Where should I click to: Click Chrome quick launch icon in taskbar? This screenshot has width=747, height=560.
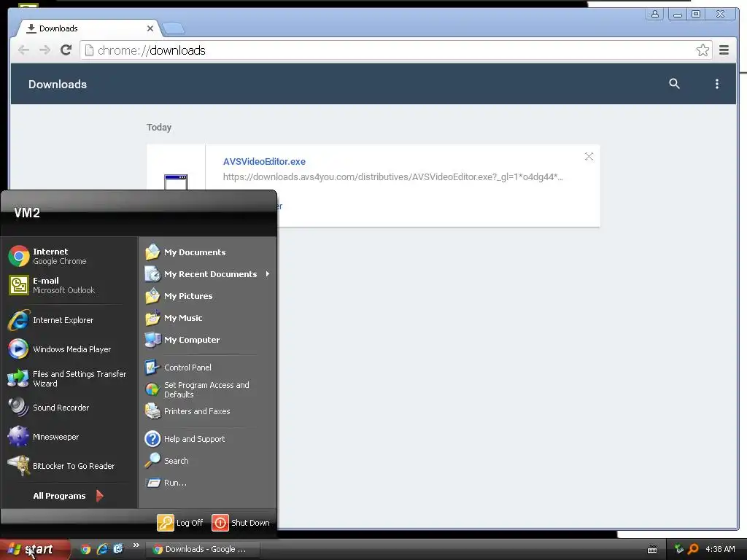(85, 549)
